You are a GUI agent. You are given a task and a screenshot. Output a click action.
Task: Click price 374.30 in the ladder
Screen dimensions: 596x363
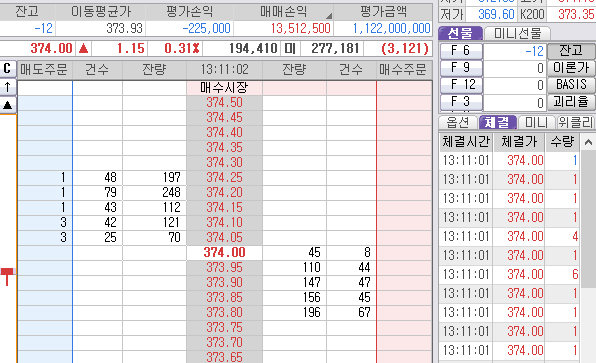click(x=224, y=163)
